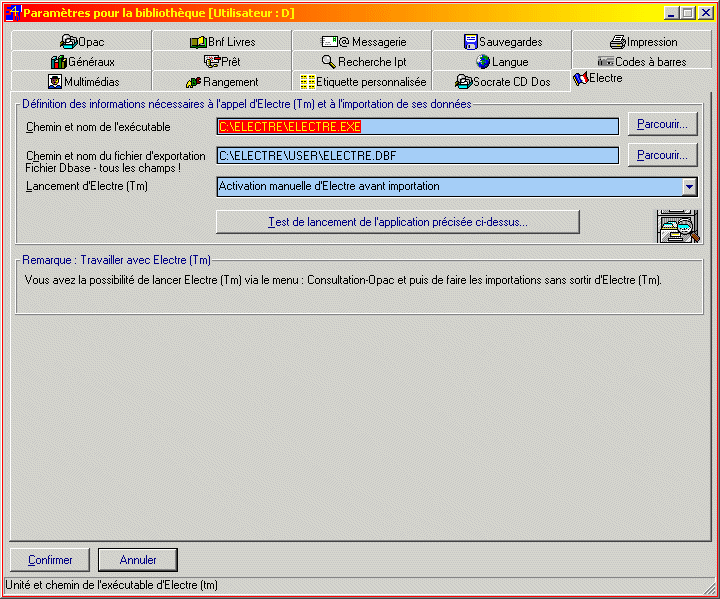The width and height of the screenshot is (720, 599).
Task: Click the Bnf Livres open-book icon
Action: click(198, 42)
